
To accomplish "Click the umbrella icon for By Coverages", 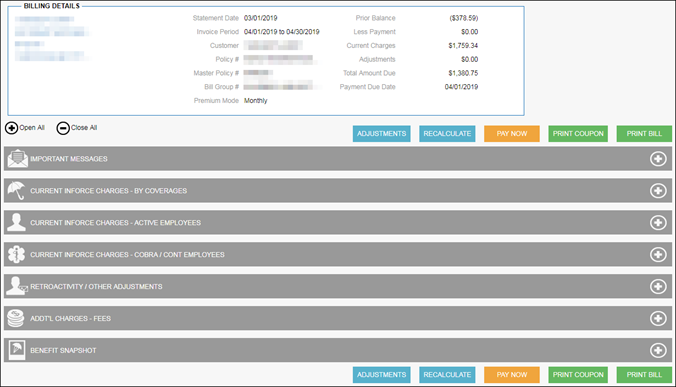I will 16,190.
